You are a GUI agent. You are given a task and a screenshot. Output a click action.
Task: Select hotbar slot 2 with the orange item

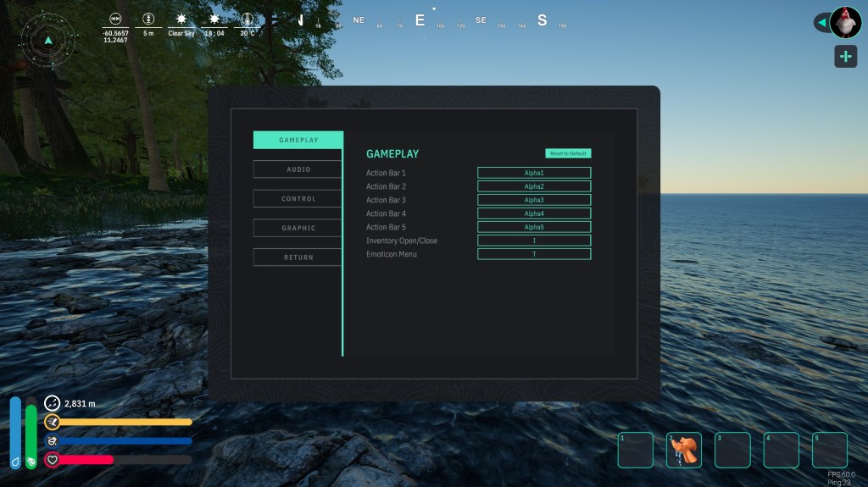coord(684,450)
